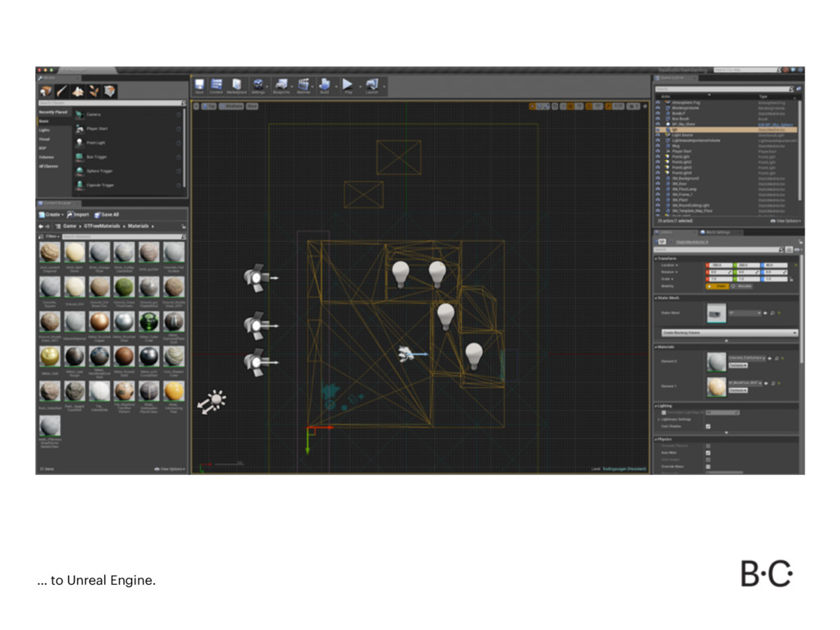Open the Show viewport options dropdown
The width and height of the screenshot is (840, 630).
[x=252, y=107]
